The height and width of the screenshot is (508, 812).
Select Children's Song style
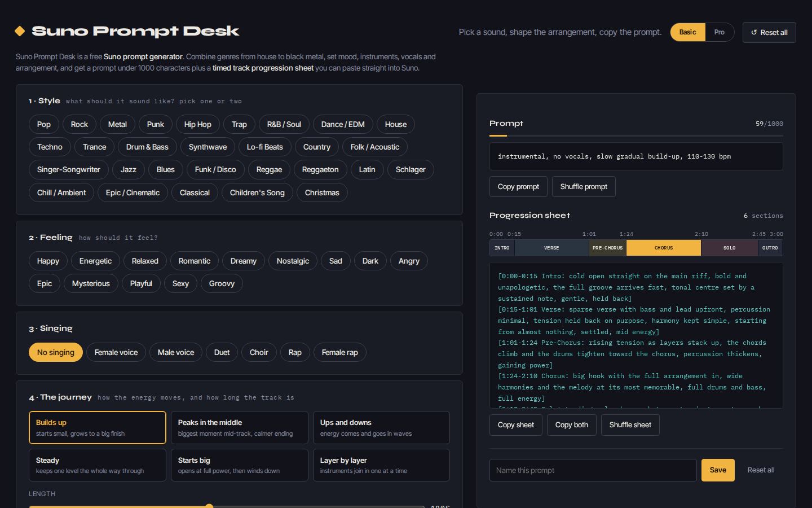click(x=257, y=192)
